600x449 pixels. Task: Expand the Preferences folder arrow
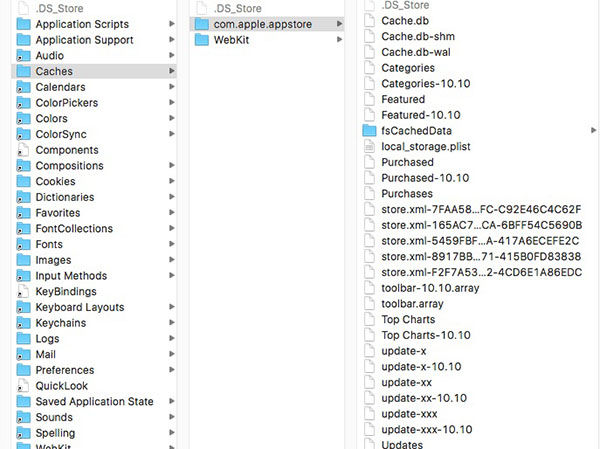coord(172,369)
